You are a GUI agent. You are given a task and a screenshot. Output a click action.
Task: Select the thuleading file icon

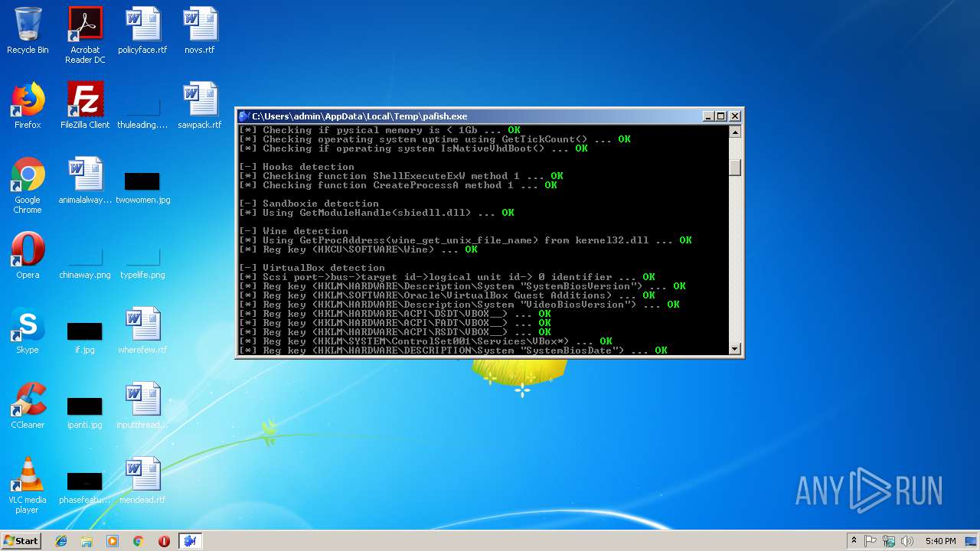pyautogui.click(x=142, y=106)
